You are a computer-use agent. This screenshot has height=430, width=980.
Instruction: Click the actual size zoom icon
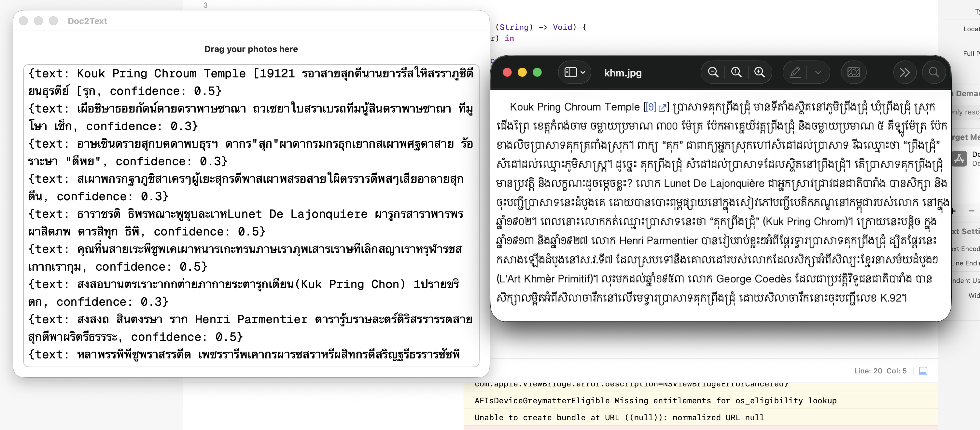point(736,72)
